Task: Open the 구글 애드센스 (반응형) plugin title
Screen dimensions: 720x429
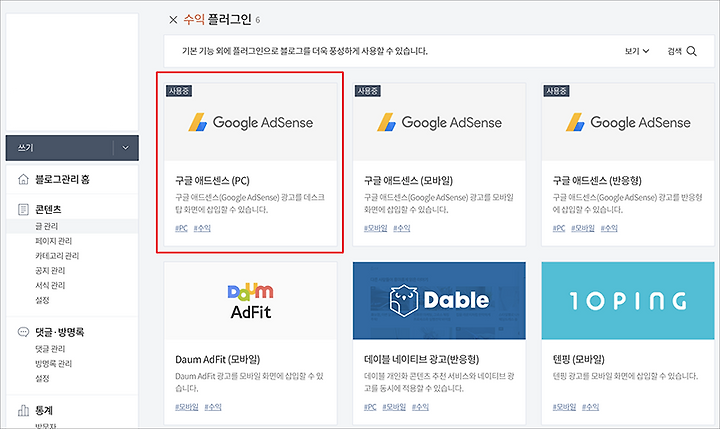Action: click(x=597, y=181)
